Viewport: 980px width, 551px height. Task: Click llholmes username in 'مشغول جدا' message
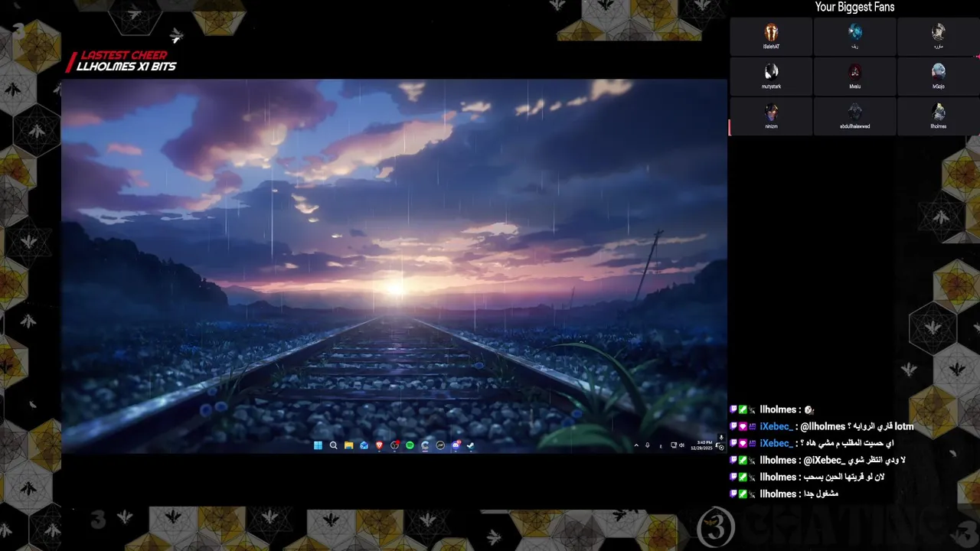[778, 494]
